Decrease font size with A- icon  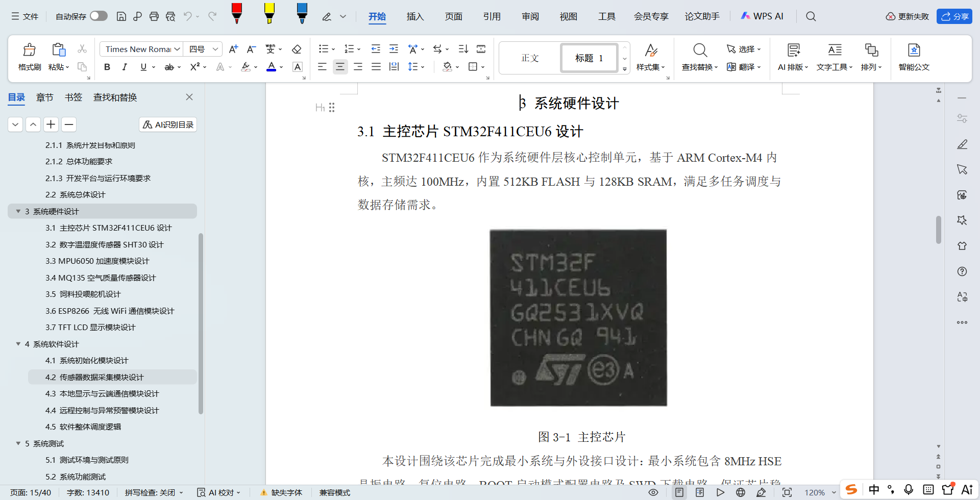pyautogui.click(x=251, y=49)
